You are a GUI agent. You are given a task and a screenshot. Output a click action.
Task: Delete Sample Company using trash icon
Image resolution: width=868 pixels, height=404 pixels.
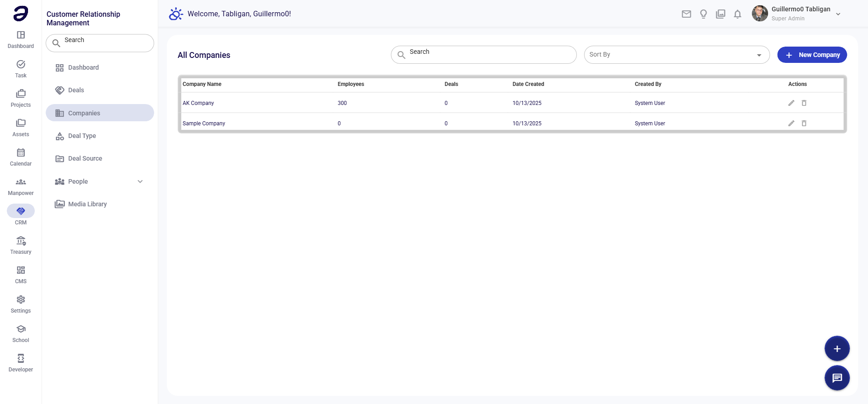[x=804, y=124]
